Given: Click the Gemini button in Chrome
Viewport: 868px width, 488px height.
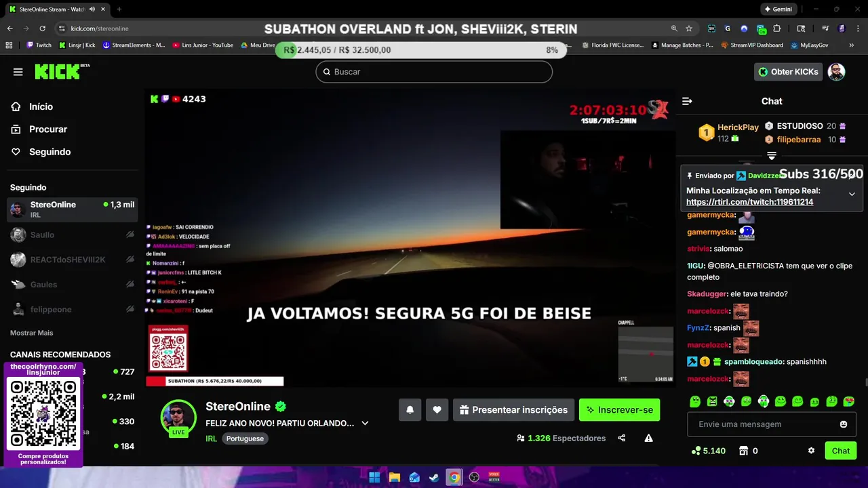Looking at the screenshot, I should (778, 9).
